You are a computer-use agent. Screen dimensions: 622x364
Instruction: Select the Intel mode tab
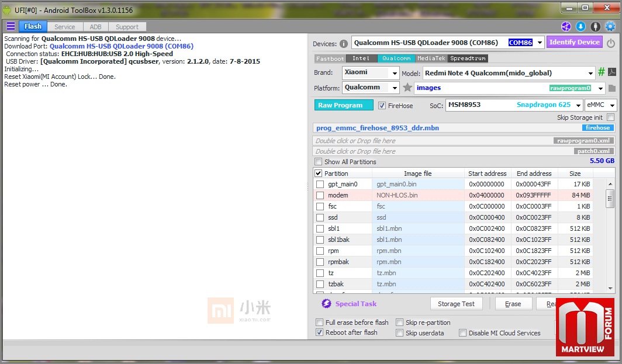point(361,58)
